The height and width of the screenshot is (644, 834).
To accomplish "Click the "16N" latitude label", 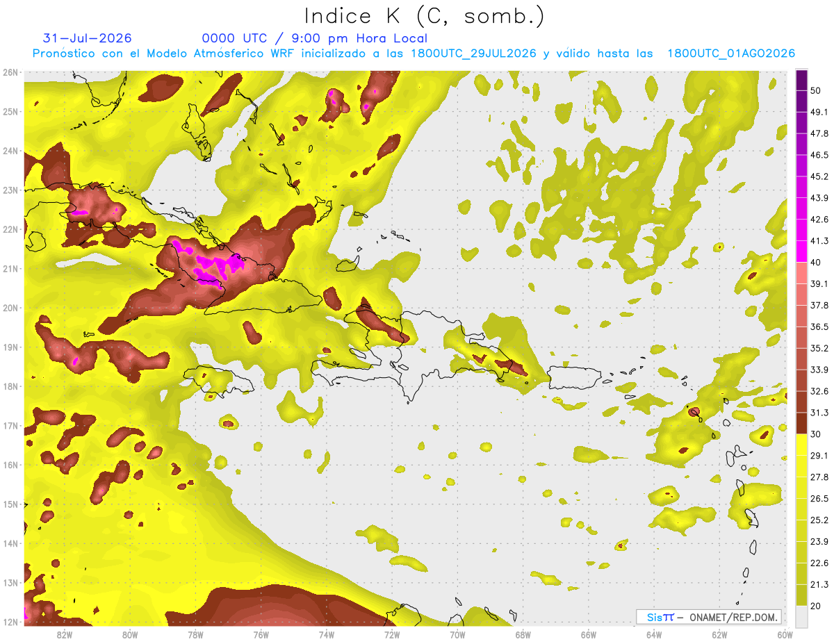I will [10, 465].
